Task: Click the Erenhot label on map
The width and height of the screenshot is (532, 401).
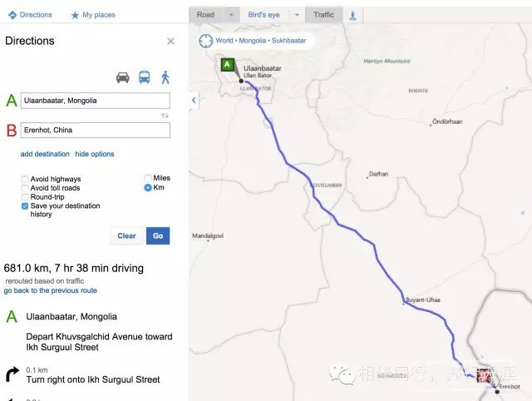Action: 510,386
